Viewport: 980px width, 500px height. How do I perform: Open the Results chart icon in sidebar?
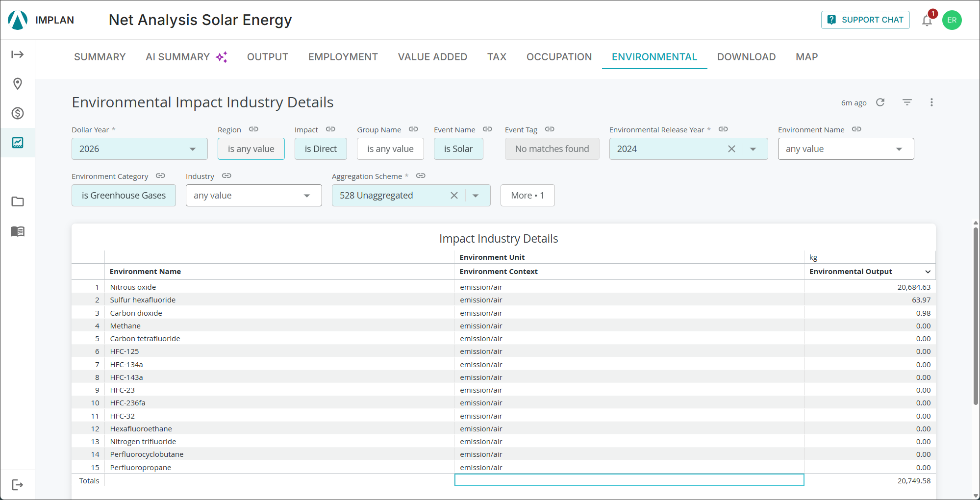pyautogui.click(x=18, y=143)
